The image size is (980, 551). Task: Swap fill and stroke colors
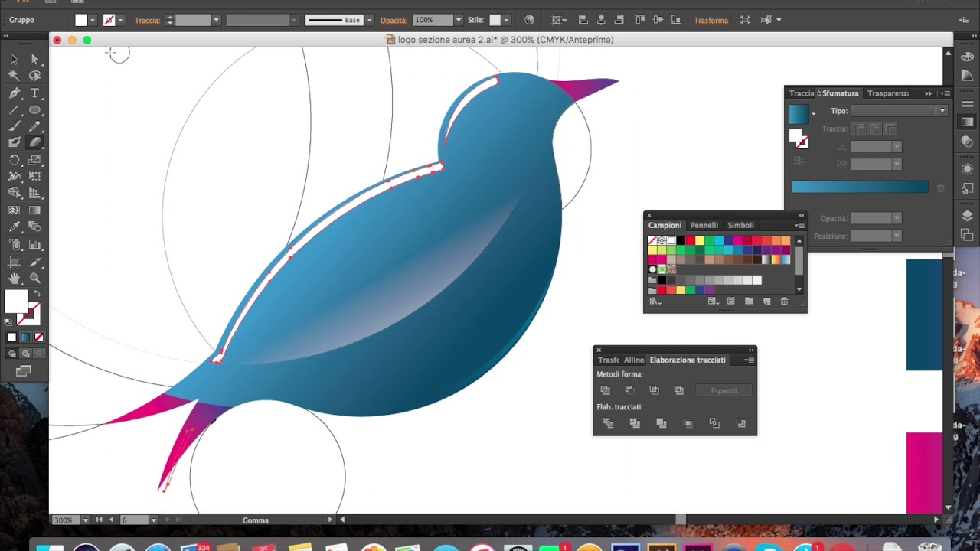click(x=37, y=295)
